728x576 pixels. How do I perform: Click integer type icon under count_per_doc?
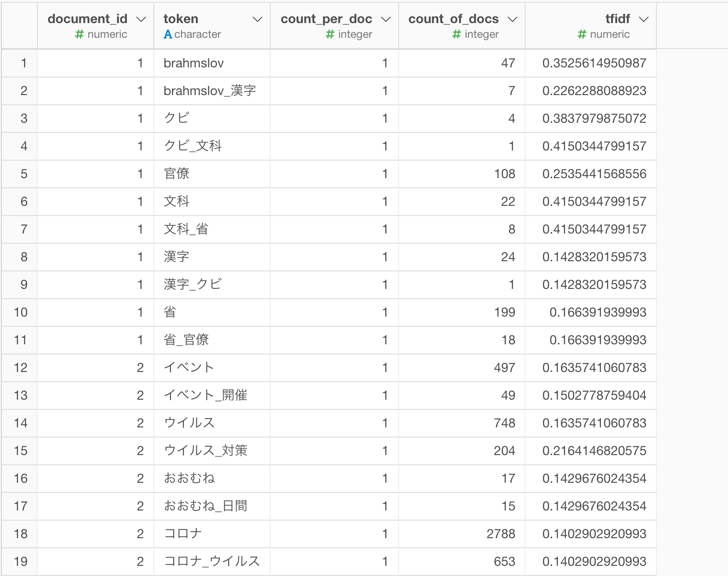click(330, 34)
